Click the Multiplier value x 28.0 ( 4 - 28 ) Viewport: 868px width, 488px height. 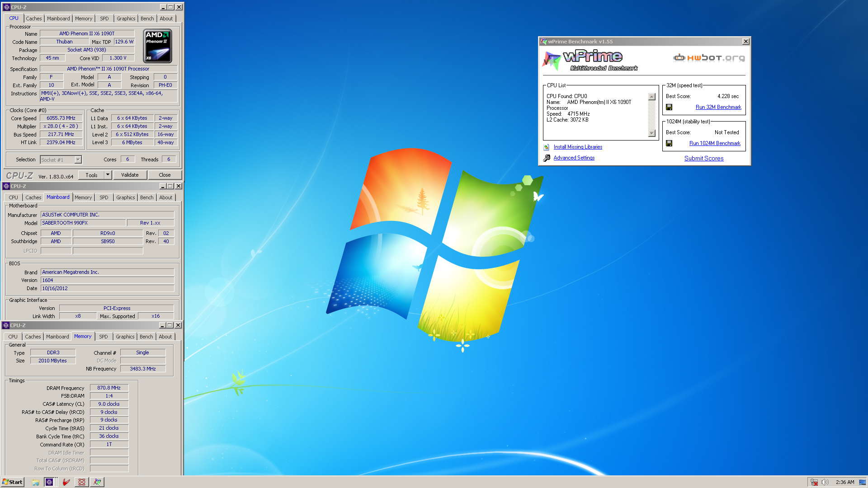[x=61, y=126]
